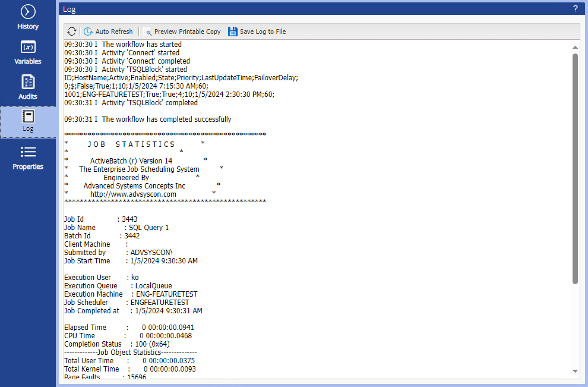This screenshot has height=387, width=588.
Task: Click the Auto Refresh clock icon
Action: click(x=88, y=31)
